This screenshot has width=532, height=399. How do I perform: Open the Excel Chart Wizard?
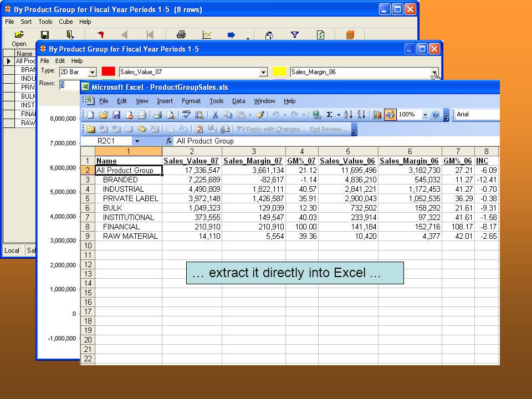click(x=377, y=115)
